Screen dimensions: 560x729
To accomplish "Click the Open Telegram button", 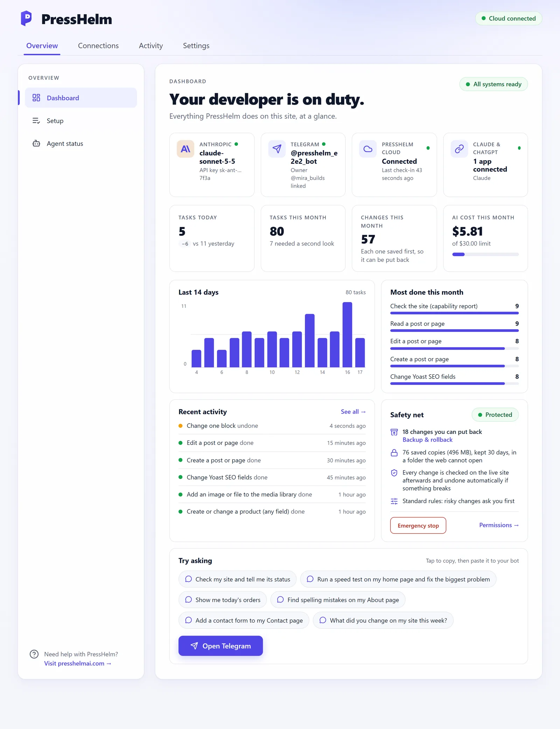I will pyautogui.click(x=220, y=646).
